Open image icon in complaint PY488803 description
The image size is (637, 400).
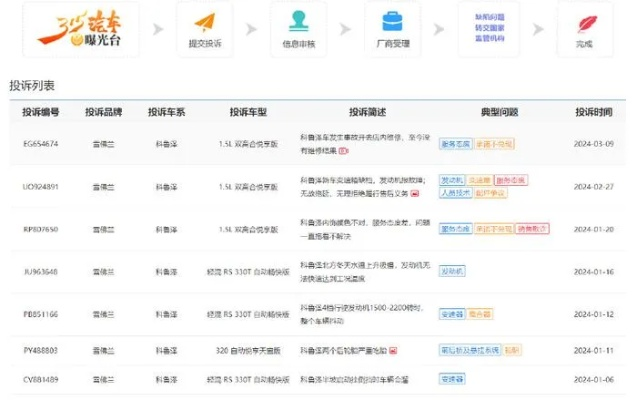pyautogui.click(x=393, y=350)
